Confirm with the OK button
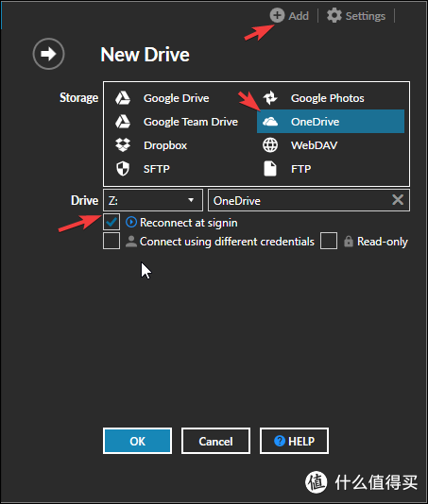The width and height of the screenshot is (428, 504). click(x=137, y=441)
